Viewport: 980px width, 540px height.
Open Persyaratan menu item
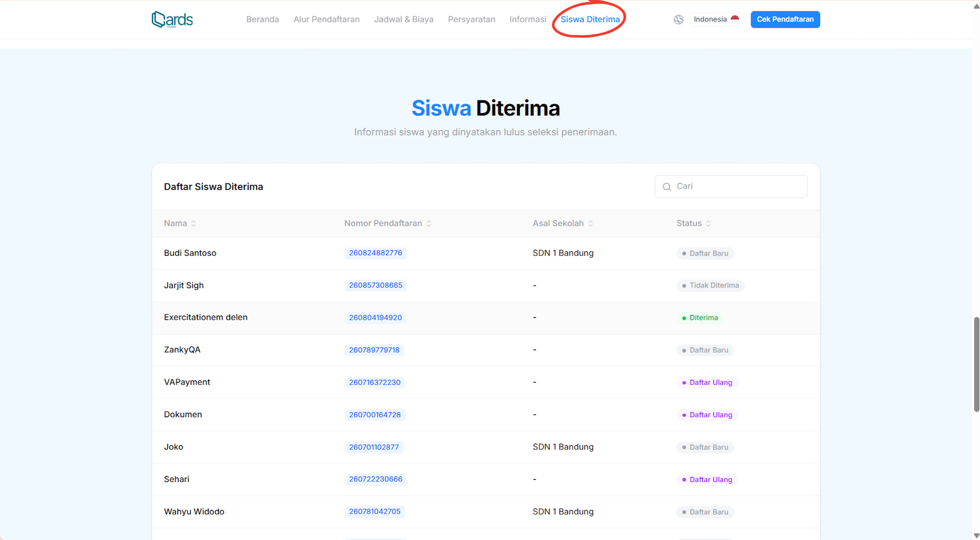[471, 19]
